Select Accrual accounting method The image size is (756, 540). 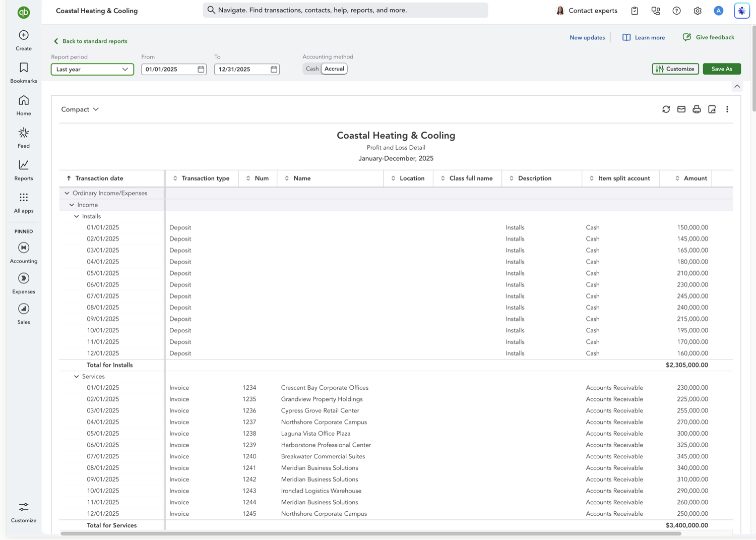(334, 69)
